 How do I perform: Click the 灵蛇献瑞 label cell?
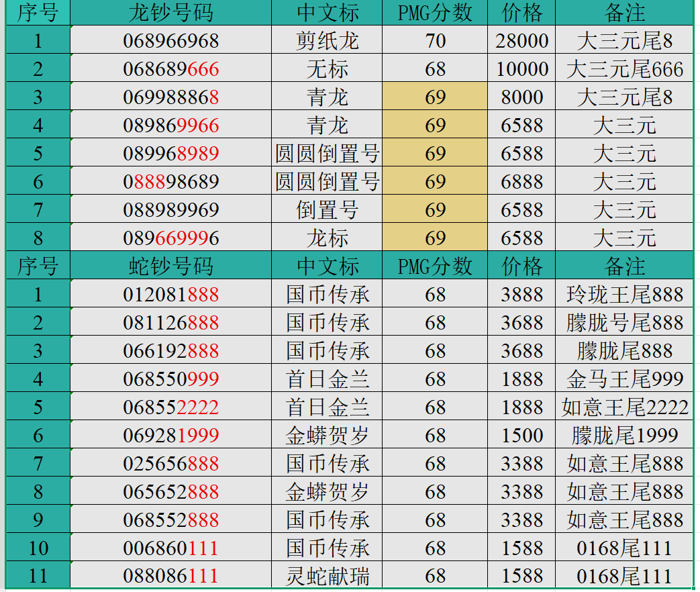[x=327, y=576]
